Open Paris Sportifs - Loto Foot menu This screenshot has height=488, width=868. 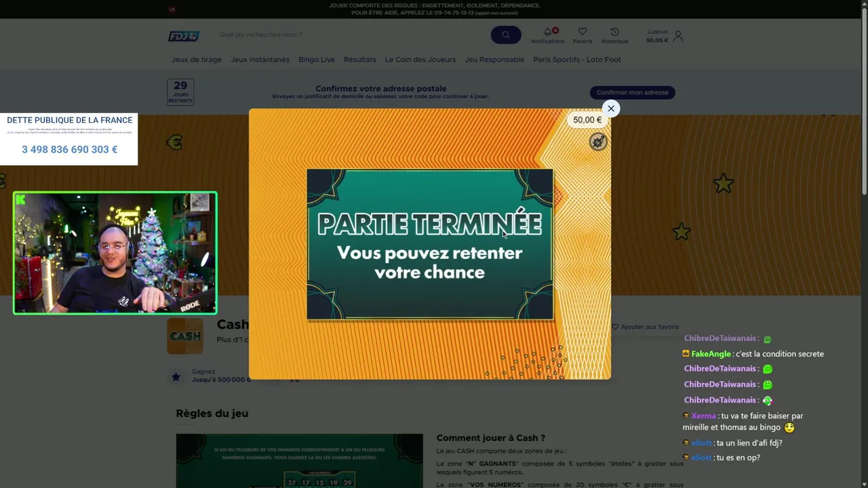click(577, 60)
